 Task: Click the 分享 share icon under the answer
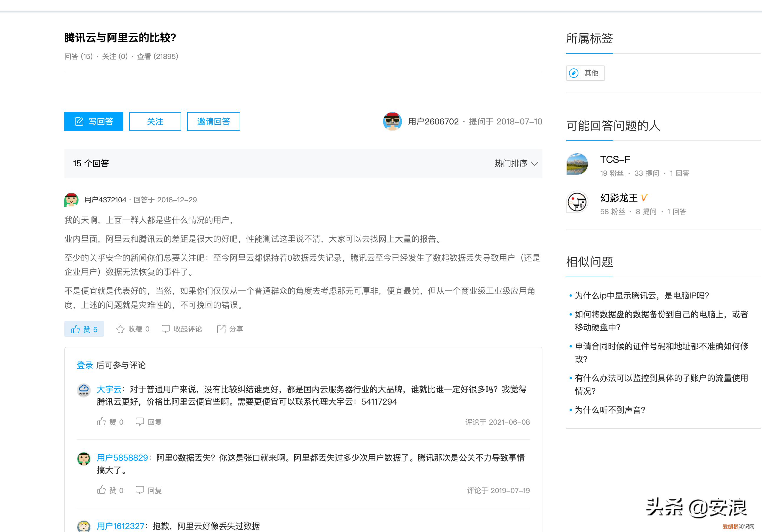click(x=222, y=329)
